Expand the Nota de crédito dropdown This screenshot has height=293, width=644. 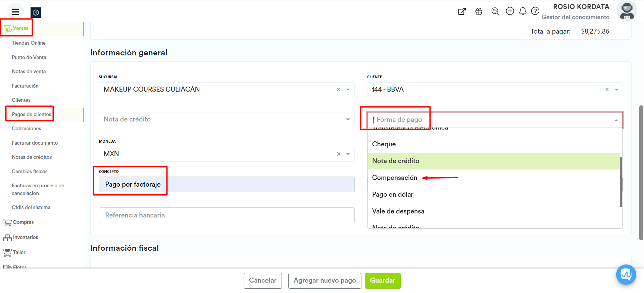coord(348,119)
